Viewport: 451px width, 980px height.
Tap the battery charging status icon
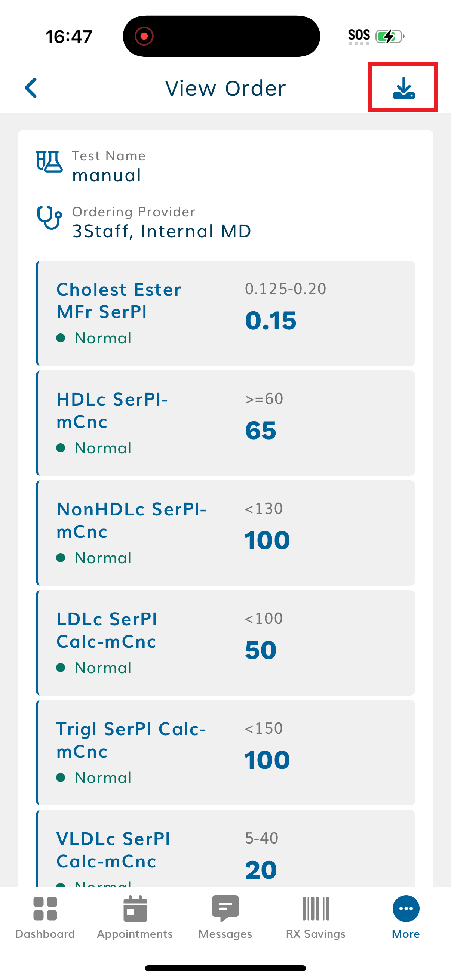coord(389,37)
